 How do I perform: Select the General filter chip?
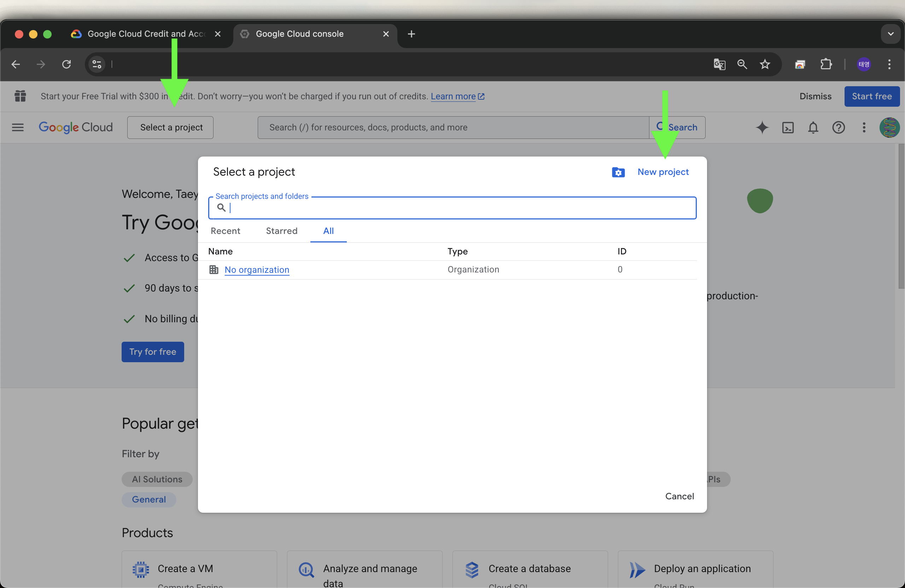[149, 499]
